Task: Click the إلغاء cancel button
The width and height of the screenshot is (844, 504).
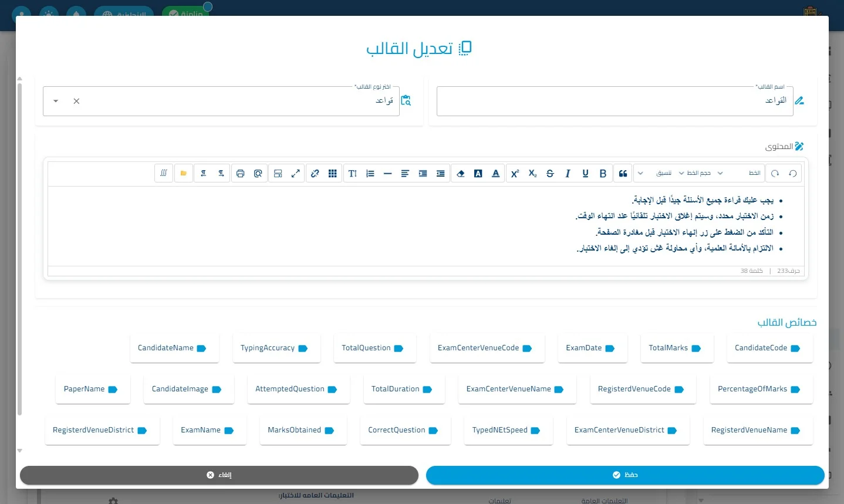Action: tap(219, 475)
